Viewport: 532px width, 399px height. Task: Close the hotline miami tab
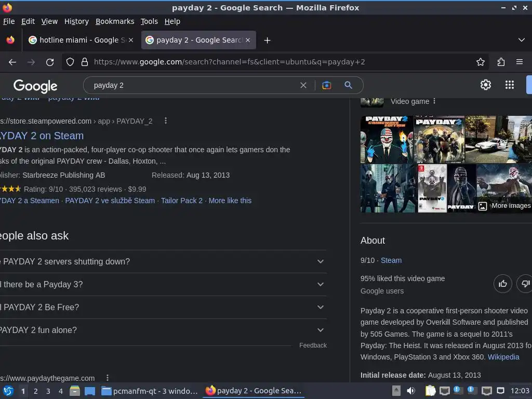(131, 40)
